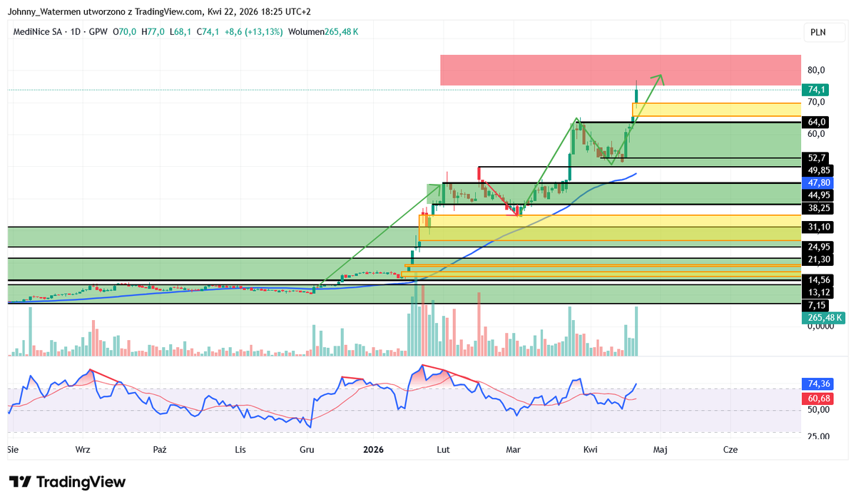Screen dimensions: 856x504
Task: Click the Paź month on time axis
Action: (x=160, y=450)
